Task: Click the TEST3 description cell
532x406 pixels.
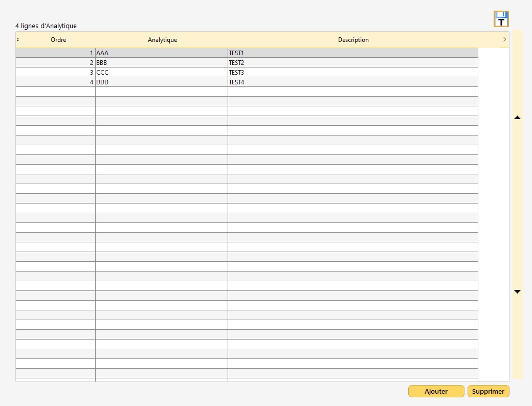Action: click(x=352, y=73)
